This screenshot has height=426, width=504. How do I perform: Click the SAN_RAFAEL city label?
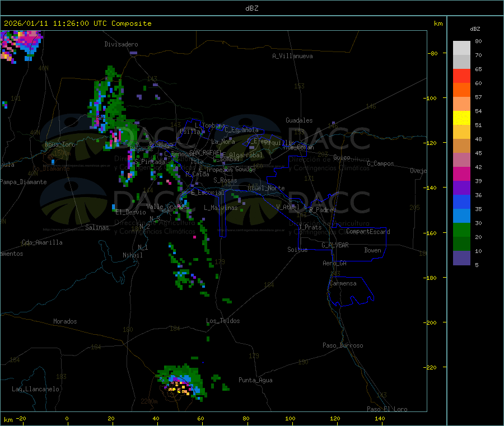tap(206, 152)
